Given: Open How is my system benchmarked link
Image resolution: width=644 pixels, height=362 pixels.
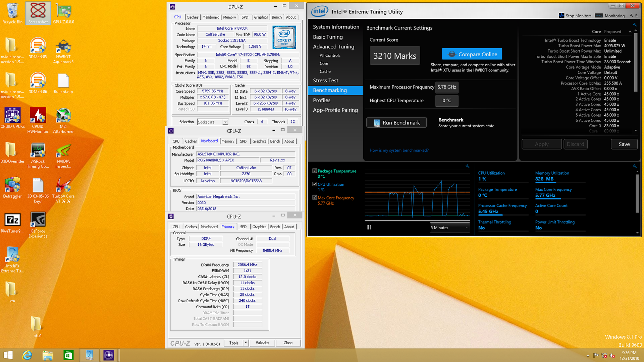Looking at the screenshot, I should pos(399,150).
